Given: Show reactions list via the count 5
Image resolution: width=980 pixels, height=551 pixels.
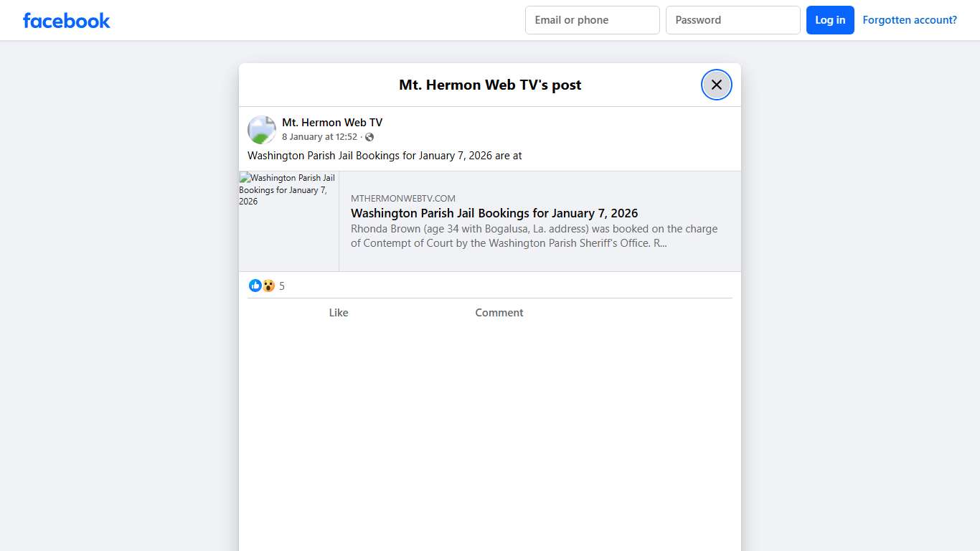Looking at the screenshot, I should pos(282,286).
